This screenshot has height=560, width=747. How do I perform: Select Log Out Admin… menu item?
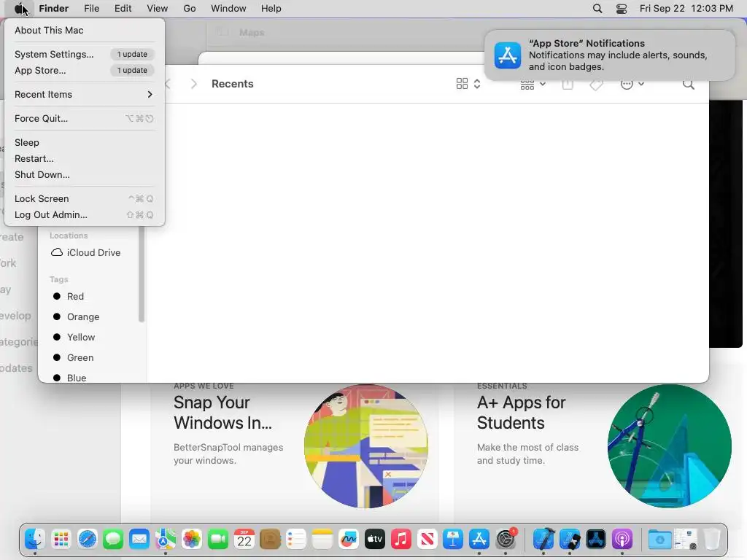tap(85, 215)
